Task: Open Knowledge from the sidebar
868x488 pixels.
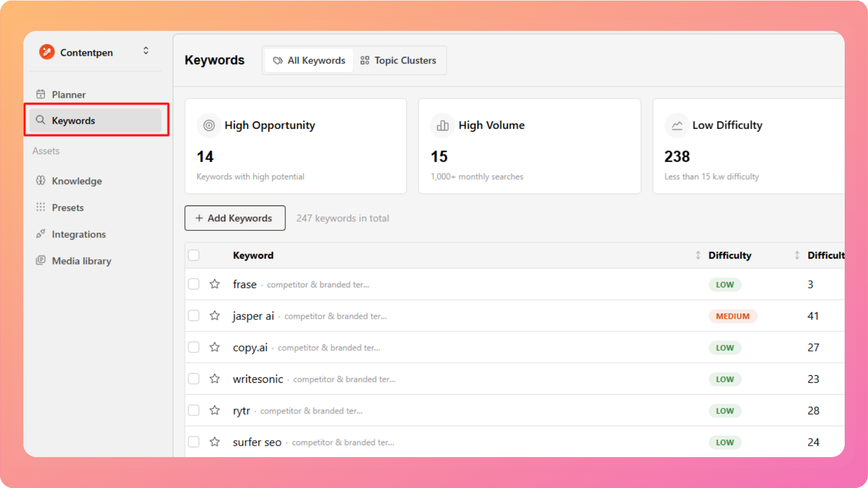Action: 76,181
